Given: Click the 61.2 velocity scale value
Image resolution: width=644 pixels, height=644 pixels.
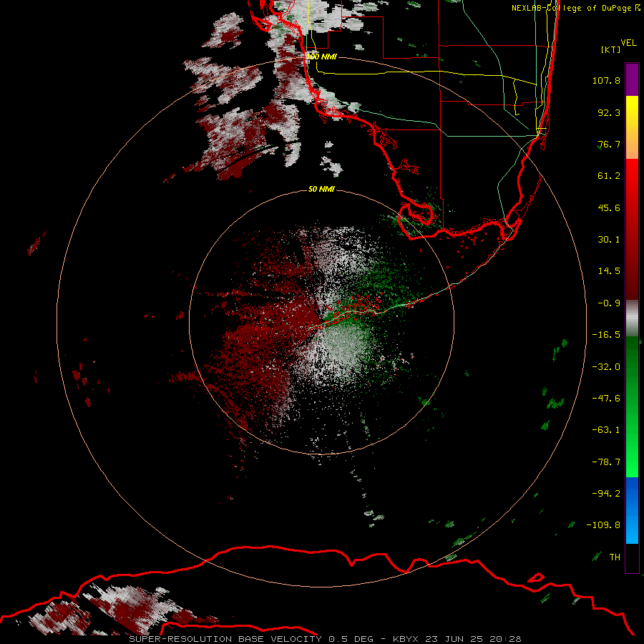Looking at the screenshot, I should (x=609, y=176).
